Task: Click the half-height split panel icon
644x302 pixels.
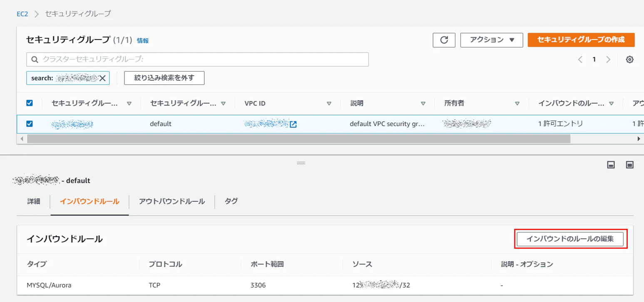Action: coord(611,165)
